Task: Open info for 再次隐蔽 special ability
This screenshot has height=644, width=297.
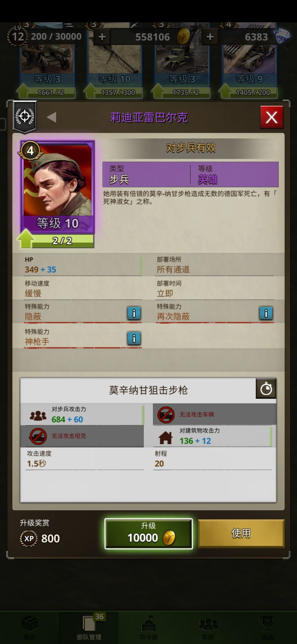Action: pyautogui.click(x=266, y=313)
